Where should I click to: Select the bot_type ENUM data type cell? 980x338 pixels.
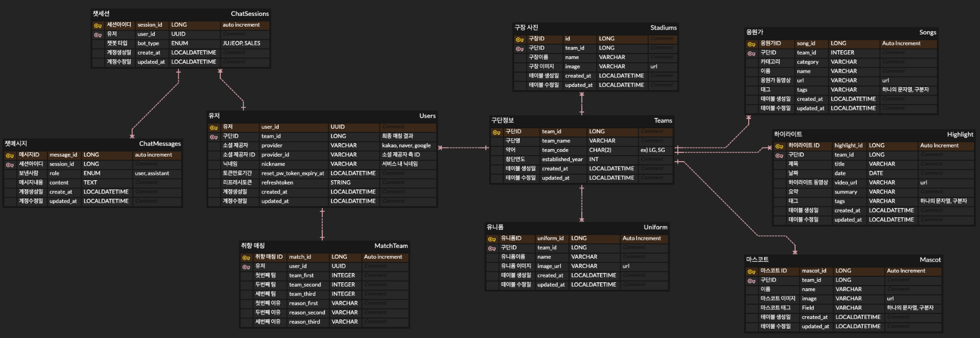179,44
